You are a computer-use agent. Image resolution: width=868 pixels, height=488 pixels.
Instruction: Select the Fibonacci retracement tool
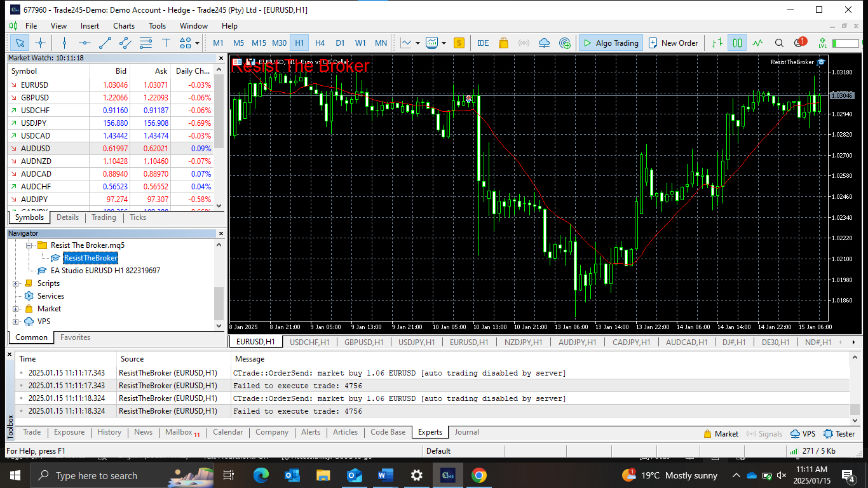tap(146, 43)
